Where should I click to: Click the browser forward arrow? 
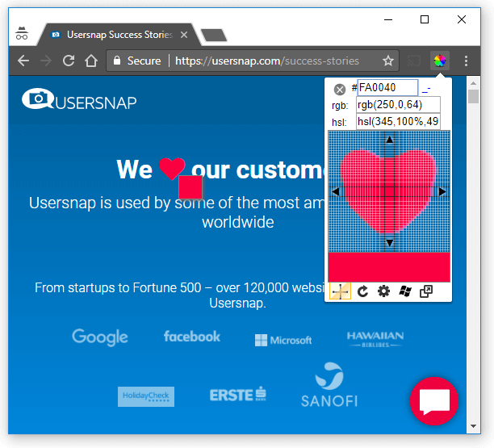pos(46,61)
